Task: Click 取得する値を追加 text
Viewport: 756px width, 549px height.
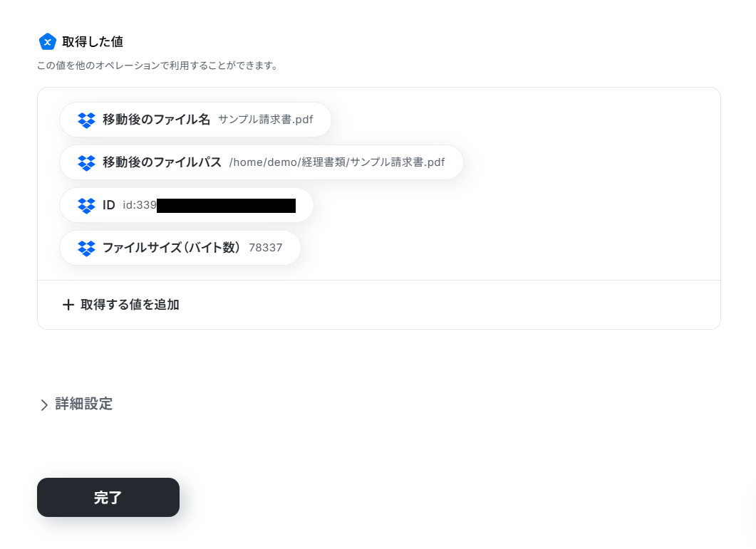Action: 130,305
